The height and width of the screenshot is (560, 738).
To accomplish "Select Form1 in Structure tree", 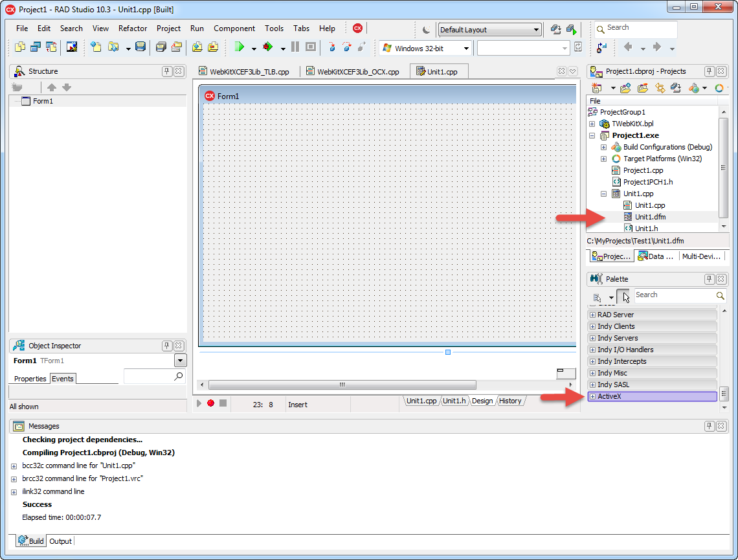I will 43,101.
